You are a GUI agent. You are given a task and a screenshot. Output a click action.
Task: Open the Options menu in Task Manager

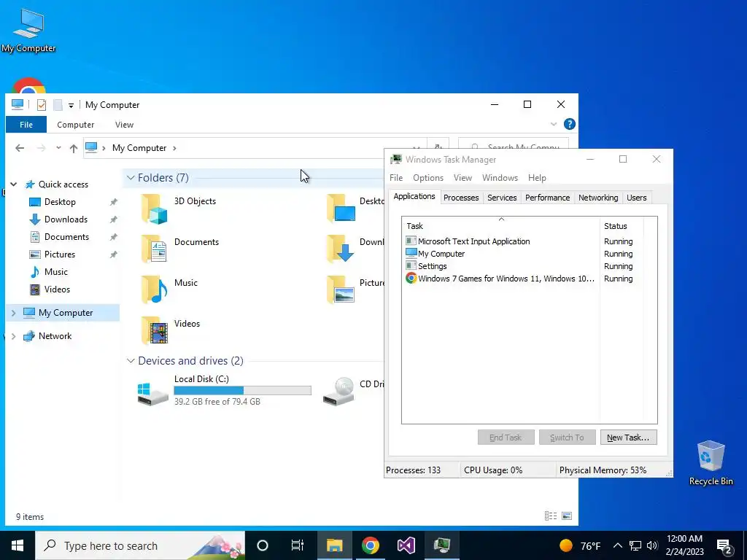pos(427,178)
